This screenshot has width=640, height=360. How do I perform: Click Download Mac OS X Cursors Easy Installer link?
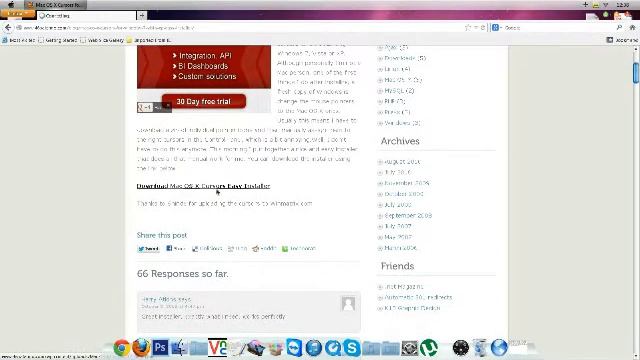pos(203,186)
